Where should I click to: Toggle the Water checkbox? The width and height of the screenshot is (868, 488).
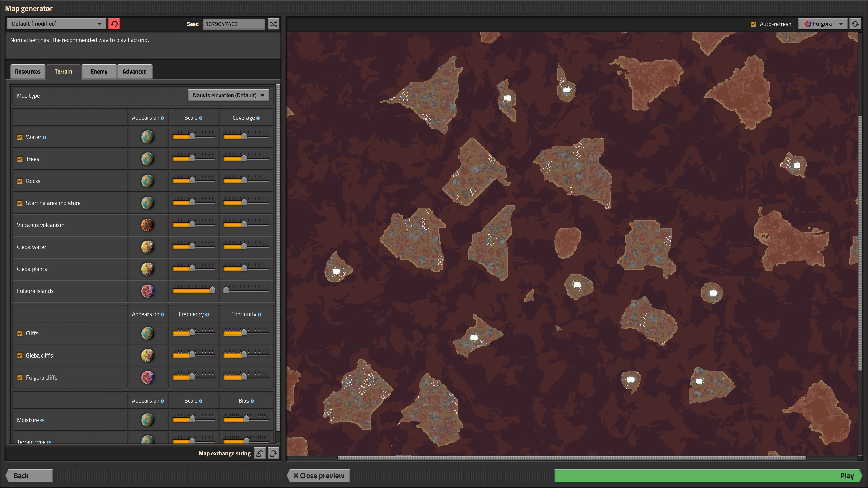tap(20, 137)
